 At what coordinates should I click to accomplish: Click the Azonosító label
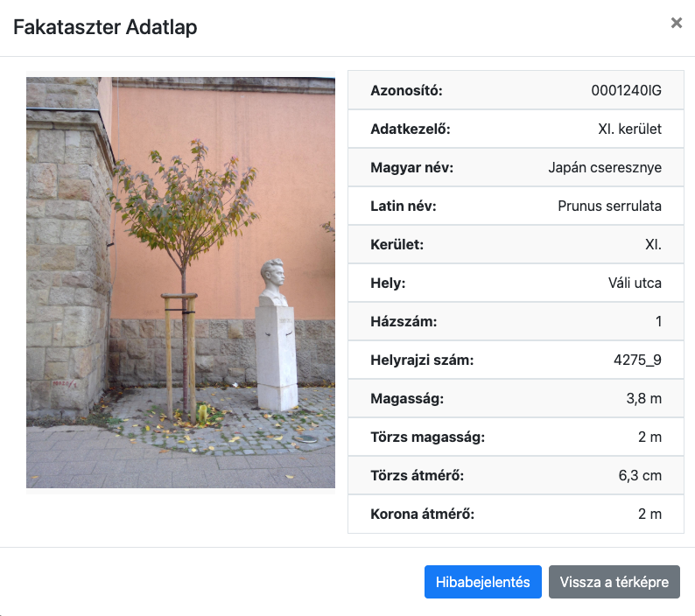pos(406,90)
